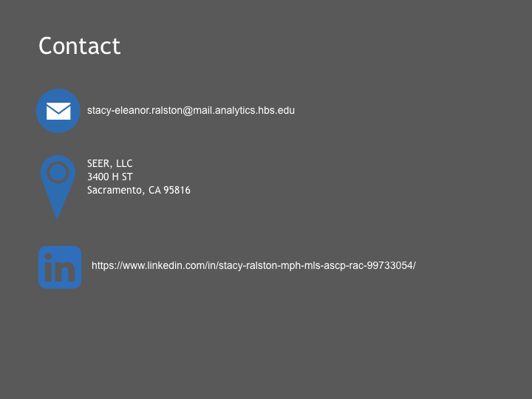Click the LinkedIn logo icon
Screen dimensions: 532x399
(x=60, y=267)
